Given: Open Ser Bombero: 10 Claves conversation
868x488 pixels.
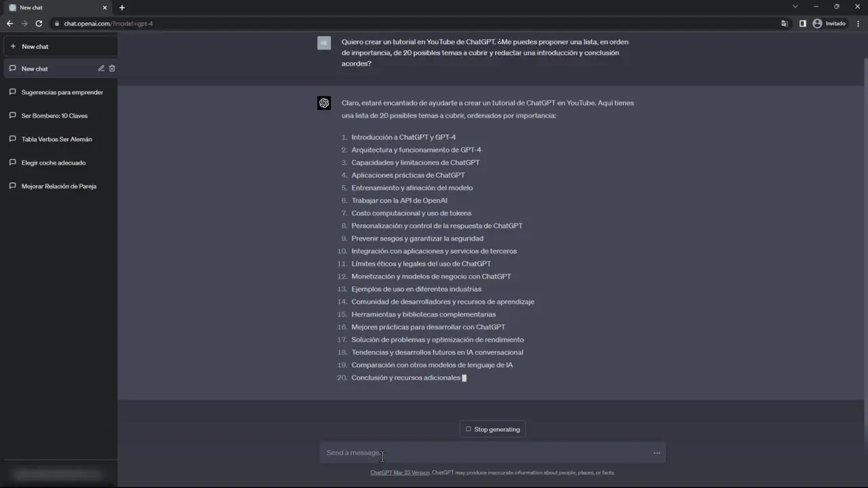Looking at the screenshot, I should pyautogui.click(x=60, y=115).
